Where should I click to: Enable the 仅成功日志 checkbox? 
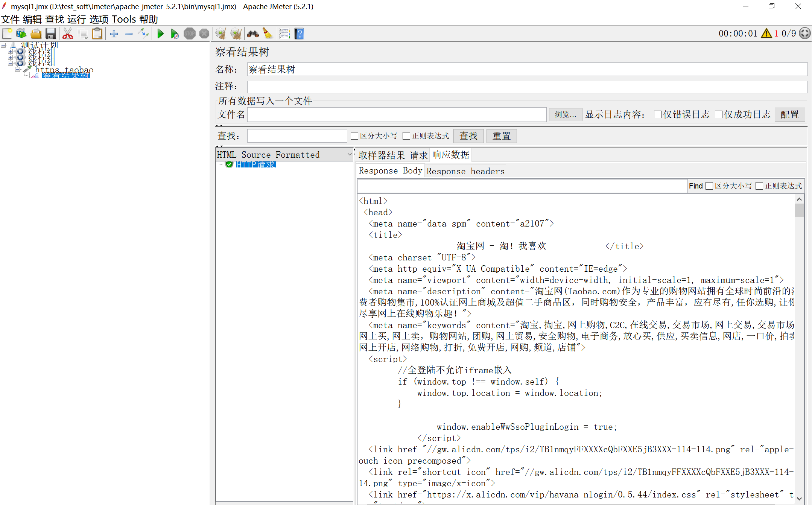pyautogui.click(x=719, y=114)
